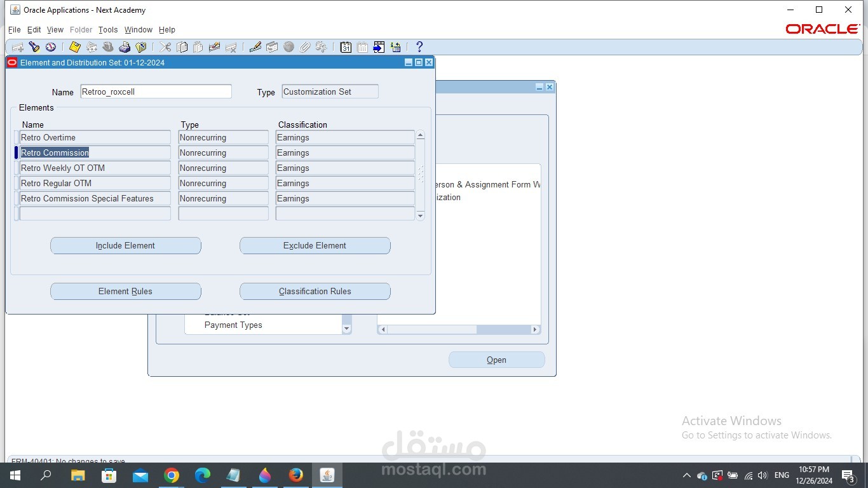868x488 pixels.
Task: Click the Show Navigator compass icon
Action: (x=50, y=47)
